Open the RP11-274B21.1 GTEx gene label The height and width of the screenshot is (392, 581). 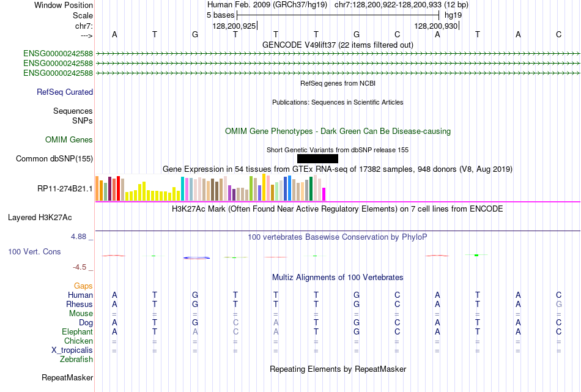65,188
